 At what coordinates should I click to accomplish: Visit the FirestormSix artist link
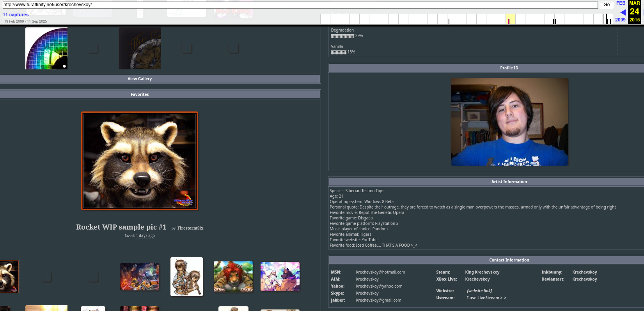[x=190, y=228]
